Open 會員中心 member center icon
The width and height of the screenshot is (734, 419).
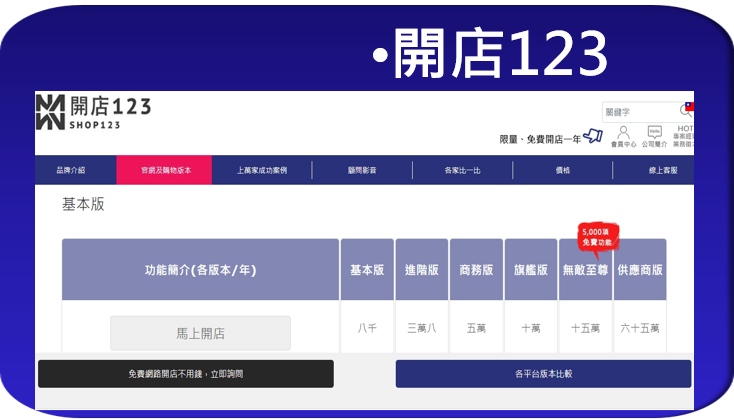point(623,136)
